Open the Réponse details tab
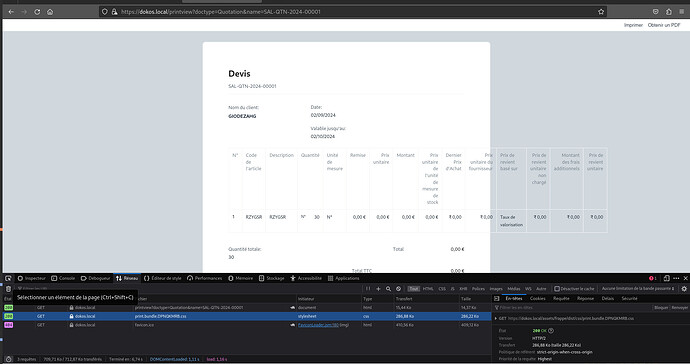 [585, 298]
